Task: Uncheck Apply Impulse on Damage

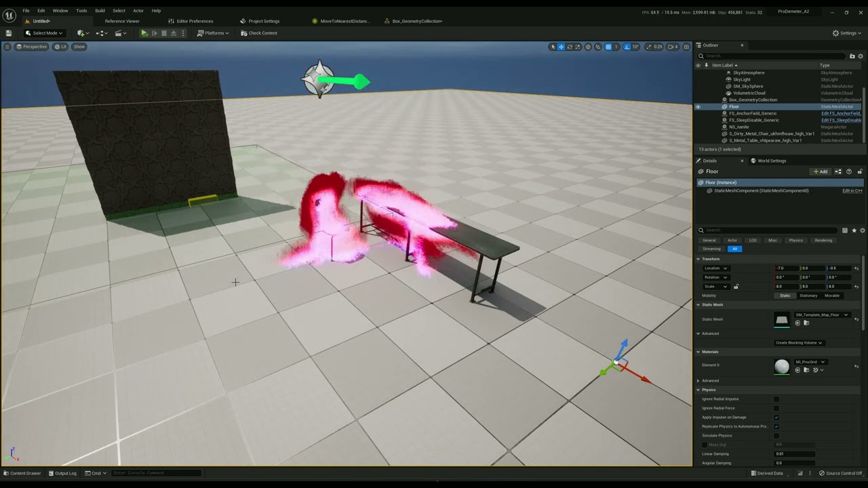Action: click(x=776, y=418)
